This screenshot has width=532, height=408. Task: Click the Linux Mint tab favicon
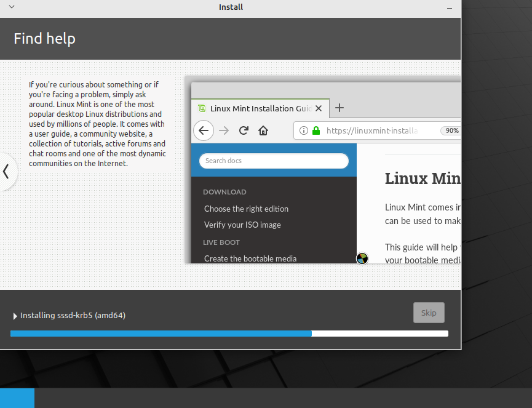[x=202, y=108]
